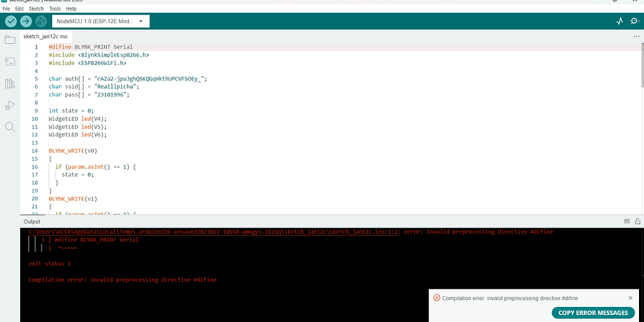
Task: Click the Upload arrow button
Action: 26,21
